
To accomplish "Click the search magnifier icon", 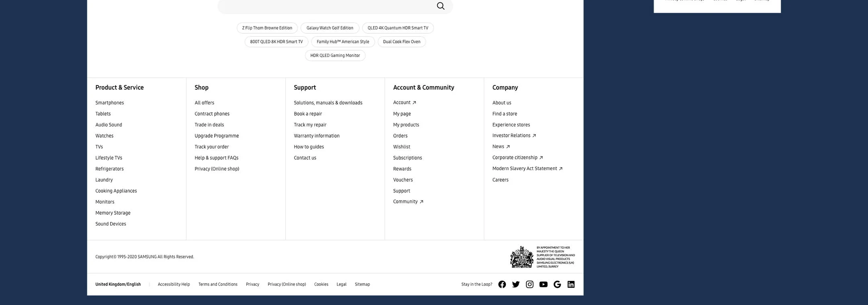I will (x=440, y=6).
